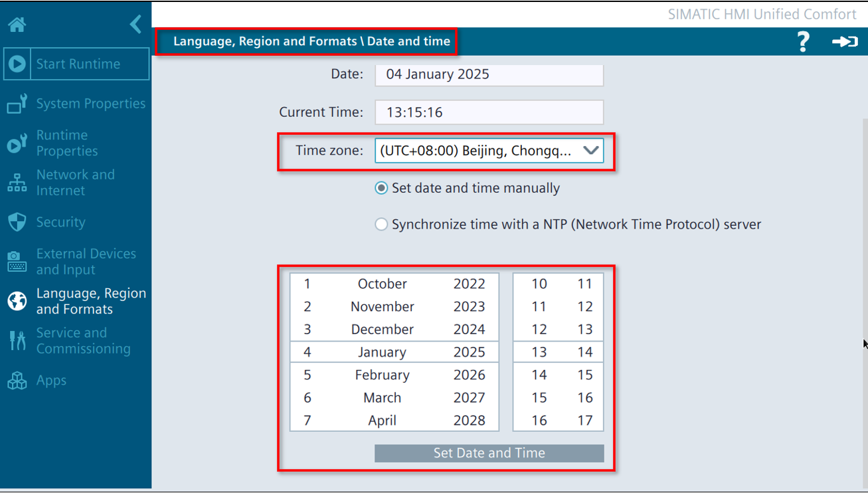This screenshot has width=868, height=493.
Task: Select year 2026 in the date picker
Action: click(x=469, y=375)
